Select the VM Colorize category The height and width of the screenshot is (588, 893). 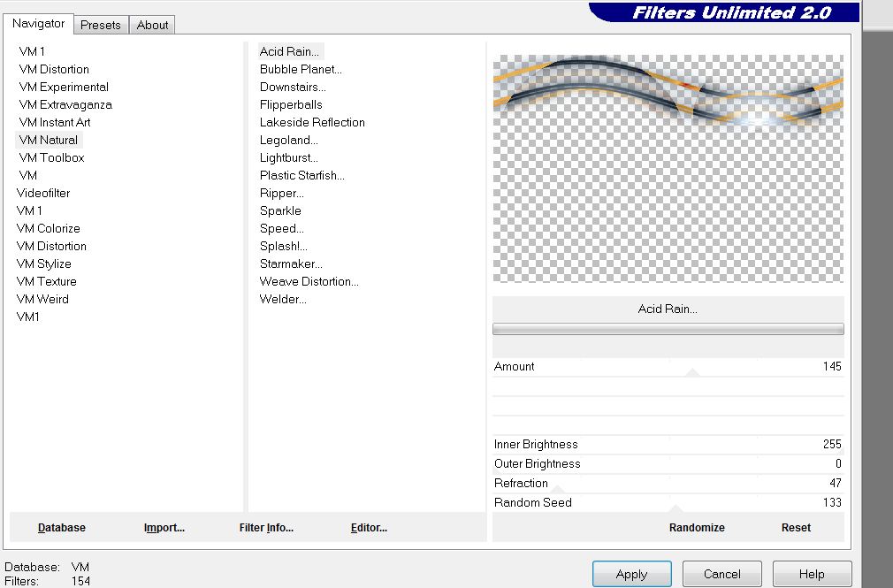tap(49, 228)
